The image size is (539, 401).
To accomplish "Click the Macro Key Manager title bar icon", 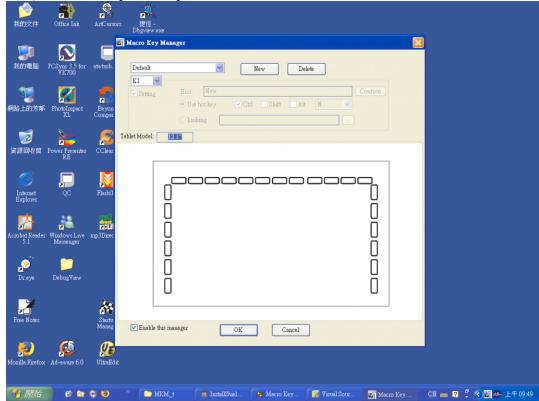I will tap(120, 43).
